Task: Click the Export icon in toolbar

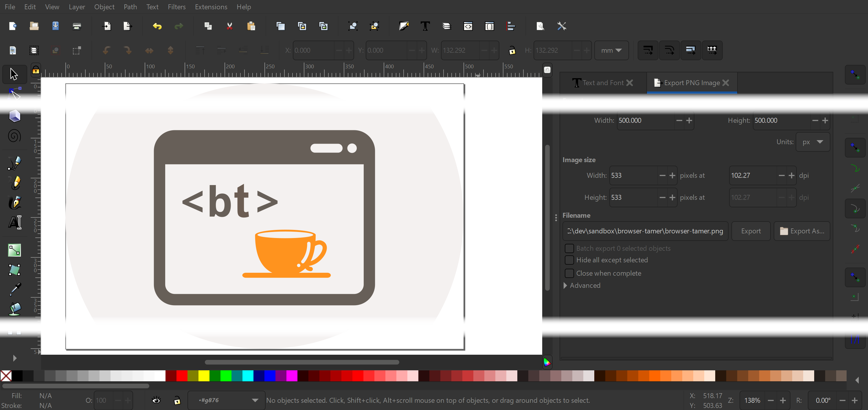Action: click(128, 26)
